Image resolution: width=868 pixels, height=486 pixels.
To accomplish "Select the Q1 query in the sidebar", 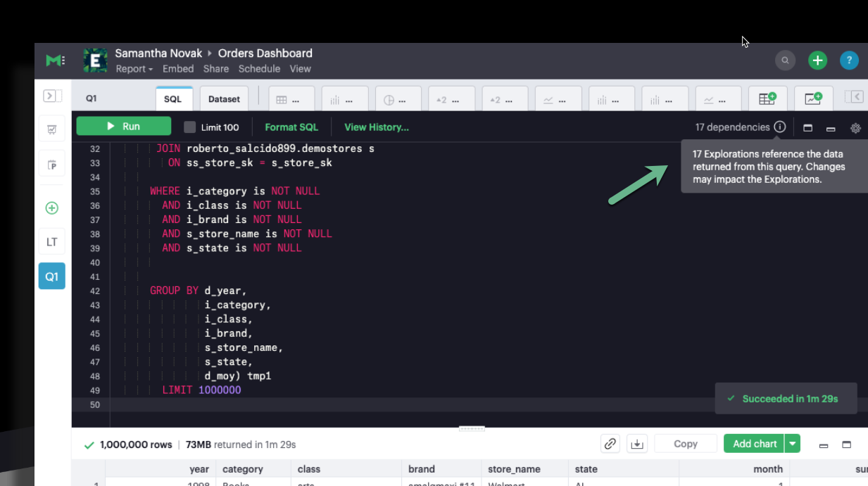I will point(52,276).
